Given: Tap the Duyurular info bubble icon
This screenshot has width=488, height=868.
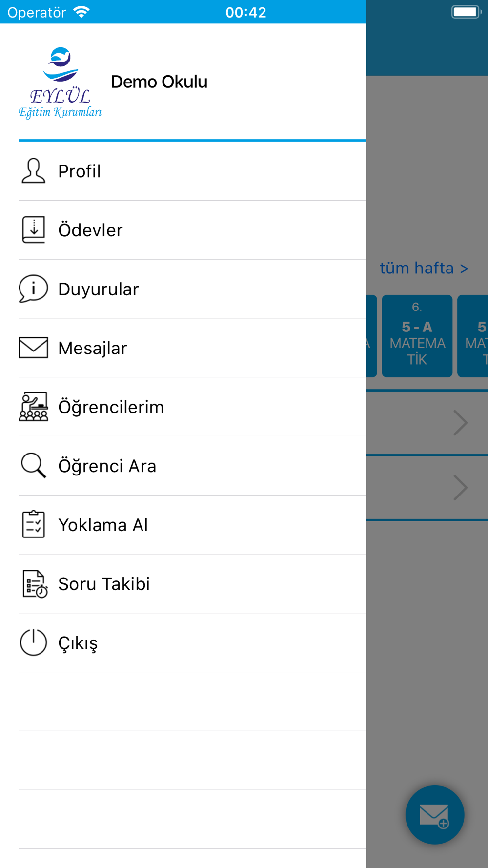Looking at the screenshot, I should tap(33, 289).
